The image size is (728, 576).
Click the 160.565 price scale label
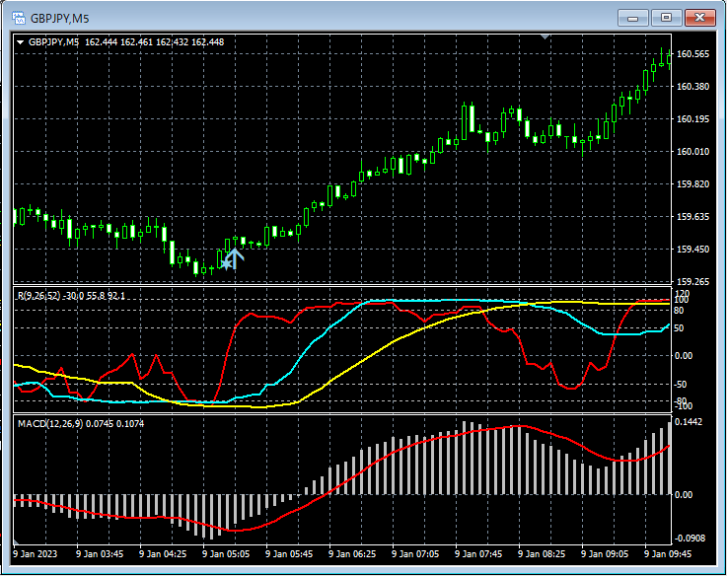click(694, 54)
